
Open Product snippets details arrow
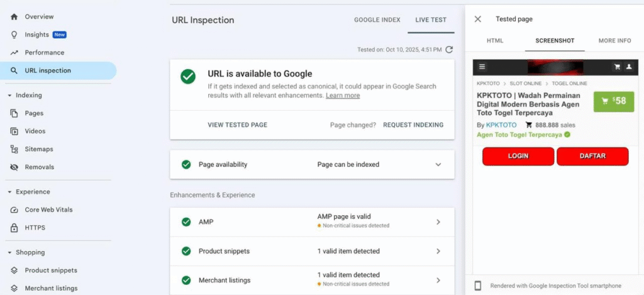click(x=438, y=251)
